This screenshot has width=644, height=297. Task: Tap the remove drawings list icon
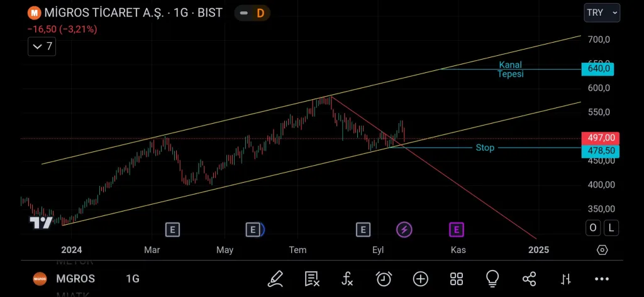click(312, 279)
